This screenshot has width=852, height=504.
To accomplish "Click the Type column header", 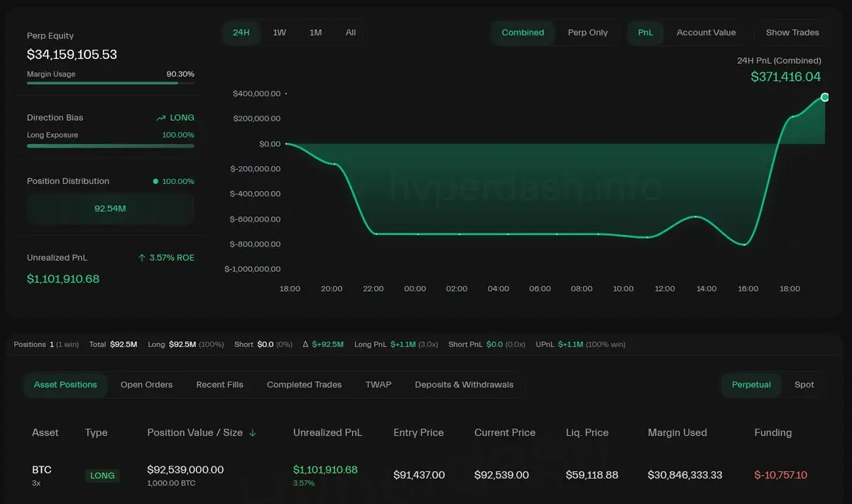I will 96,432.
